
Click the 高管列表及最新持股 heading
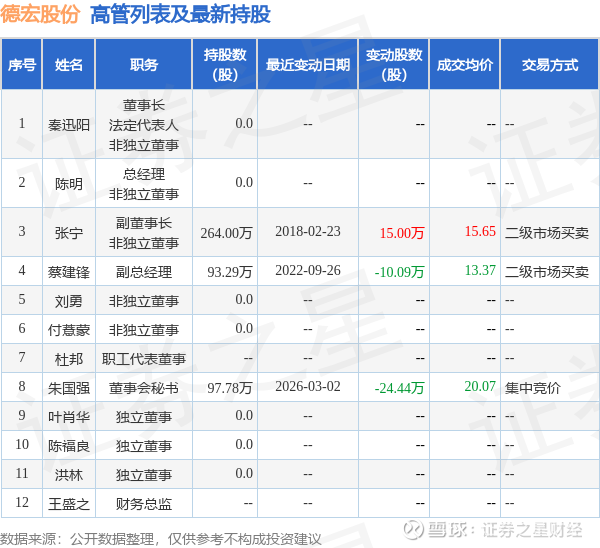click(180, 15)
